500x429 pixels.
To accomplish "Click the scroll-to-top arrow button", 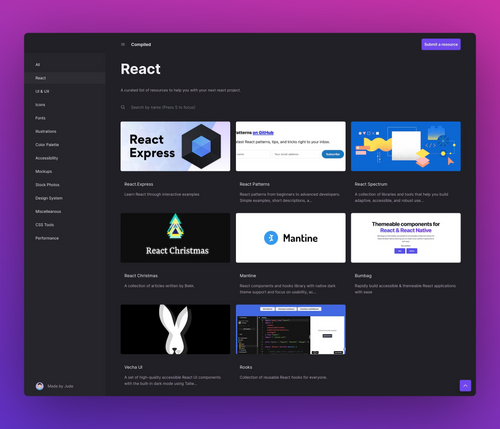I will 465,386.
